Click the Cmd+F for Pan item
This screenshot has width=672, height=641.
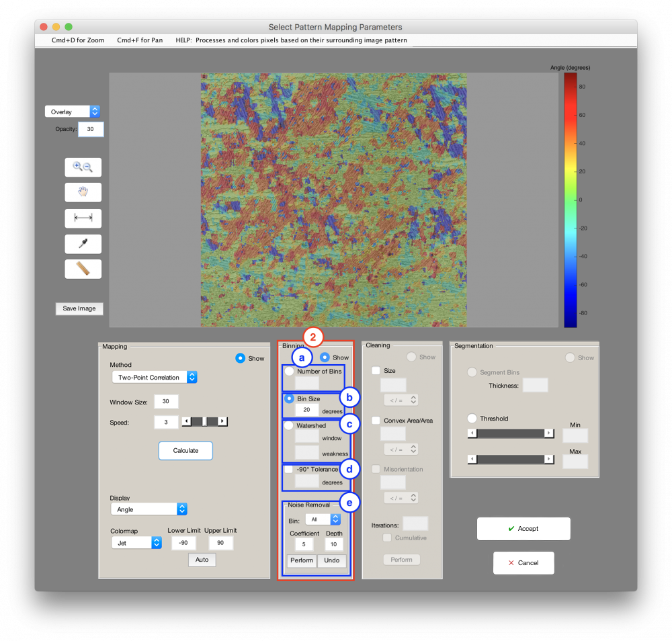(140, 40)
